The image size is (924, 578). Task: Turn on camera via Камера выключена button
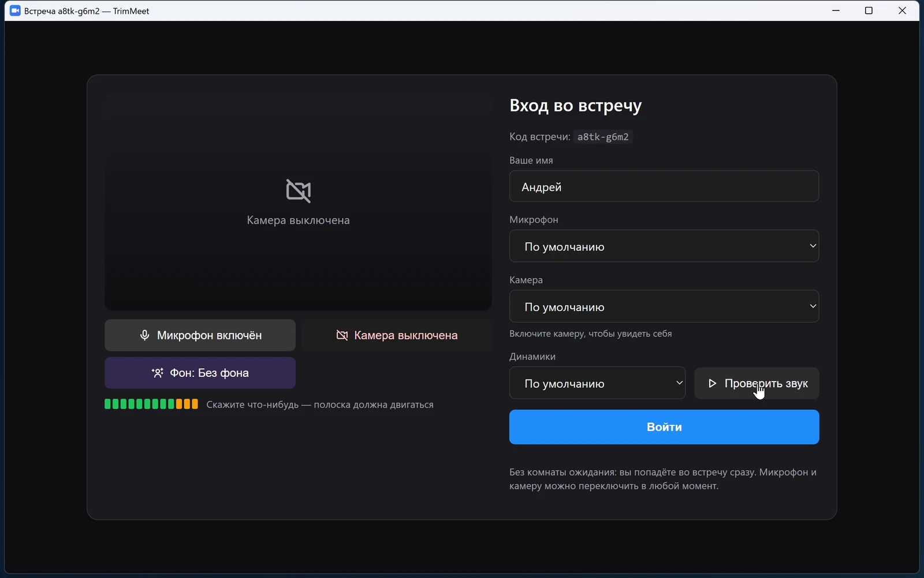point(397,335)
